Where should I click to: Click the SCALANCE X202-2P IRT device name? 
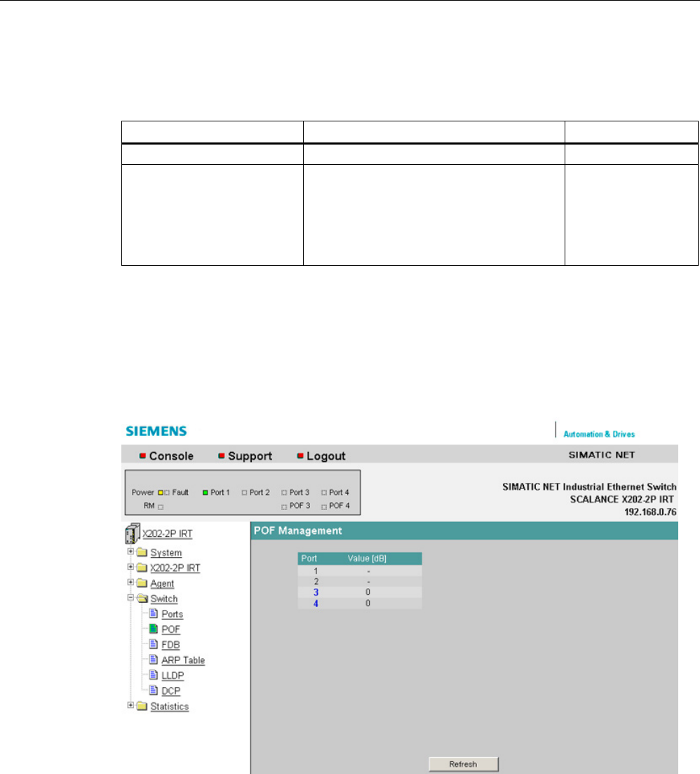[621, 499]
